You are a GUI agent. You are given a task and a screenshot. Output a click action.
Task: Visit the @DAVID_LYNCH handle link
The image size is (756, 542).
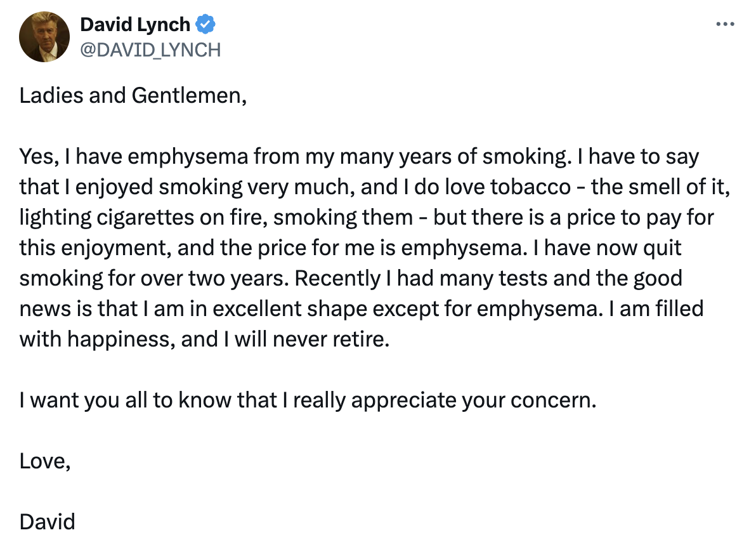pos(150,50)
